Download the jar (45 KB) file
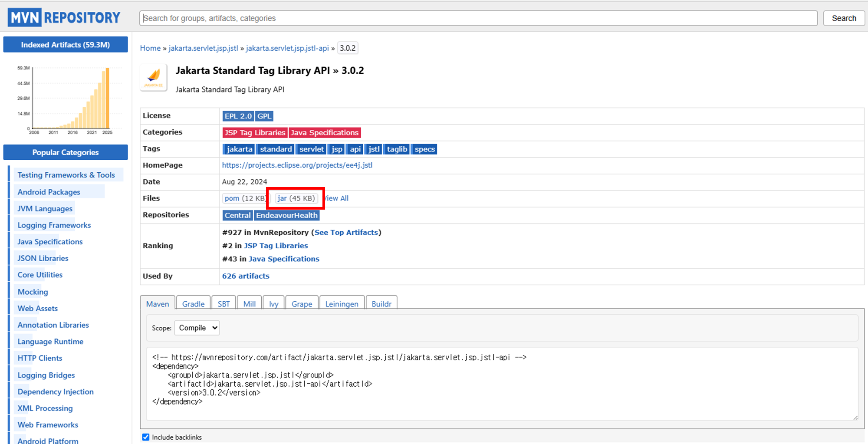Viewport: 868px width, 444px height. pyautogui.click(x=296, y=198)
